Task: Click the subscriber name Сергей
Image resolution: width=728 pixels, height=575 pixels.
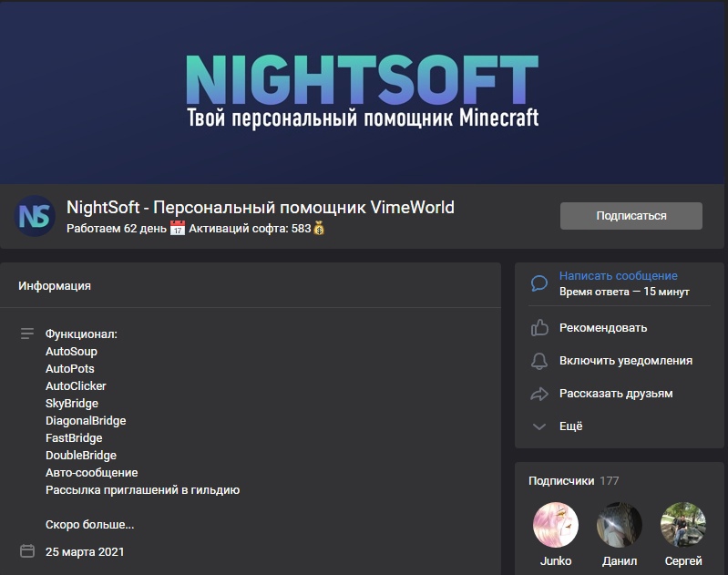Action: 683,561
